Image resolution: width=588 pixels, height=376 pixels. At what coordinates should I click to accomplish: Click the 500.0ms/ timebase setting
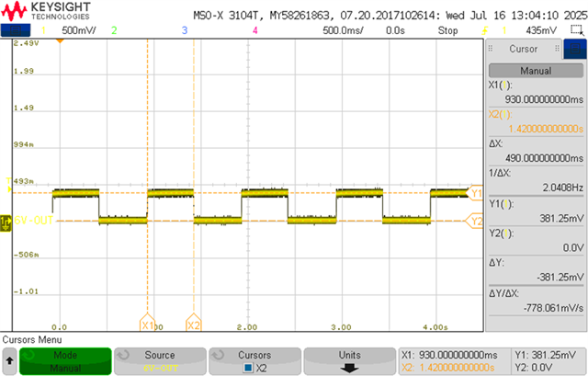coord(343,30)
